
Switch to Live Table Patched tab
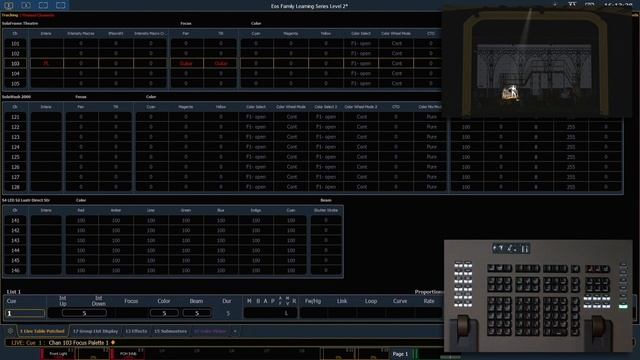42,331
